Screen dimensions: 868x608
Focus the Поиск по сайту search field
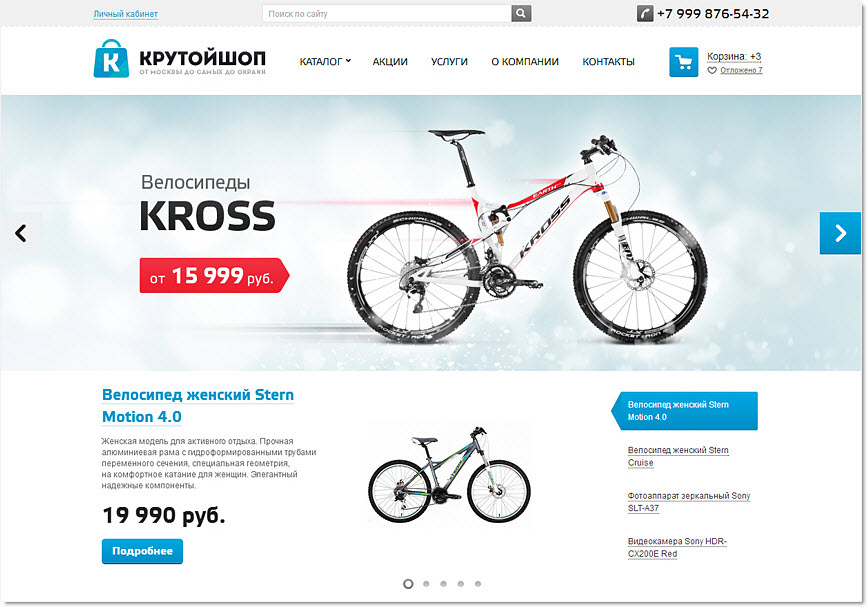tap(387, 14)
